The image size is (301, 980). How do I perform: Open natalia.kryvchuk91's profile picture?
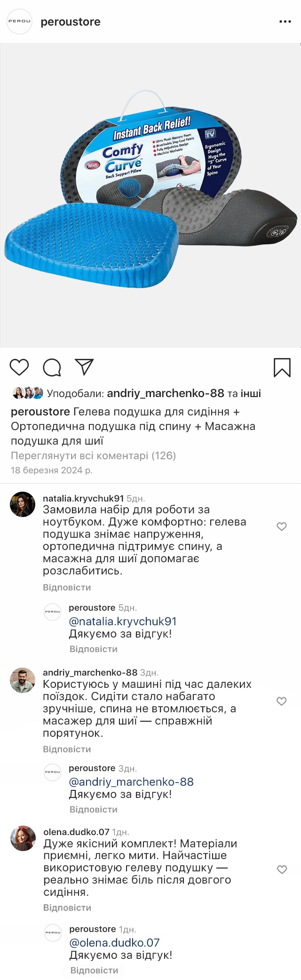23,504
